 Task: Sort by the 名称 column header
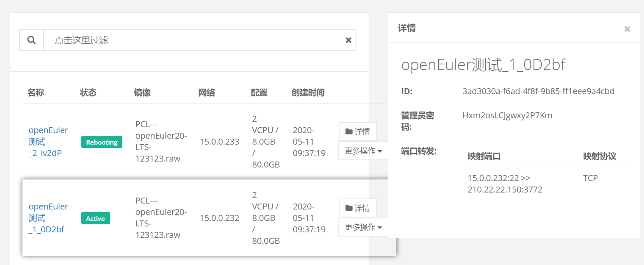(36, 92)
